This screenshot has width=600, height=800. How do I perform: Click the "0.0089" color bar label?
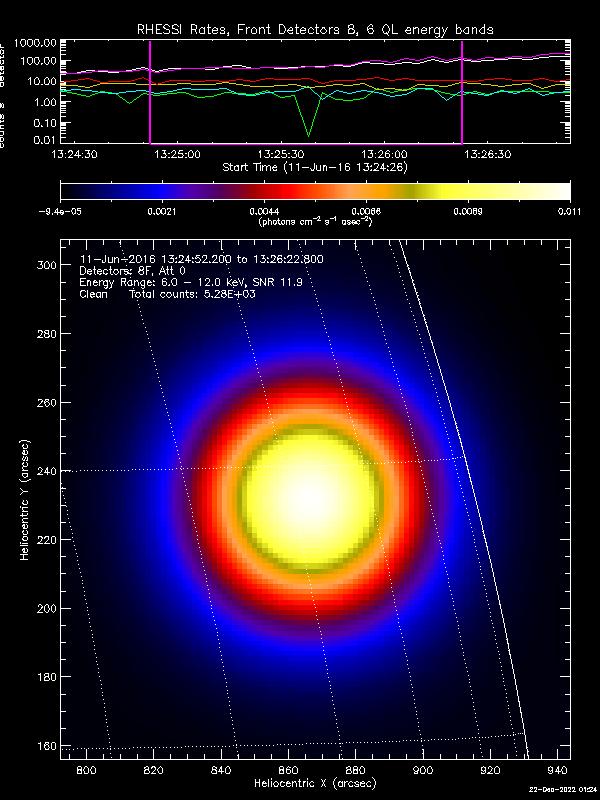(467, 212)
